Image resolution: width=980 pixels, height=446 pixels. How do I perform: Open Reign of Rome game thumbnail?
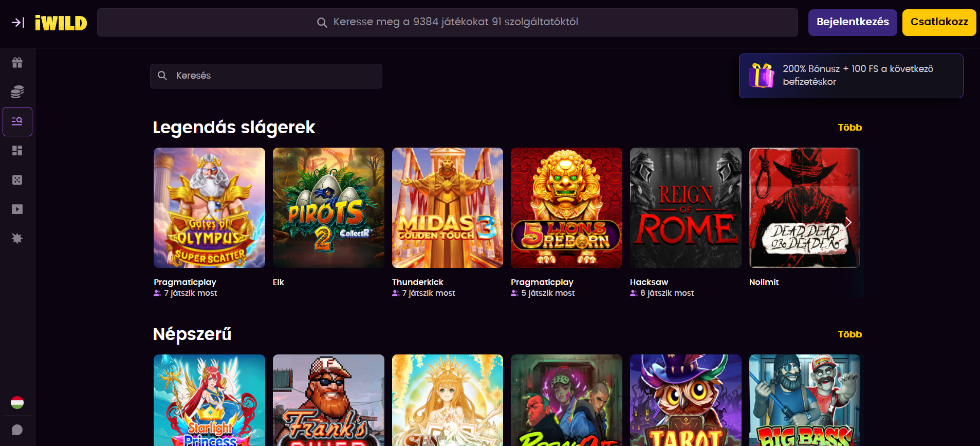pos(686,208)
